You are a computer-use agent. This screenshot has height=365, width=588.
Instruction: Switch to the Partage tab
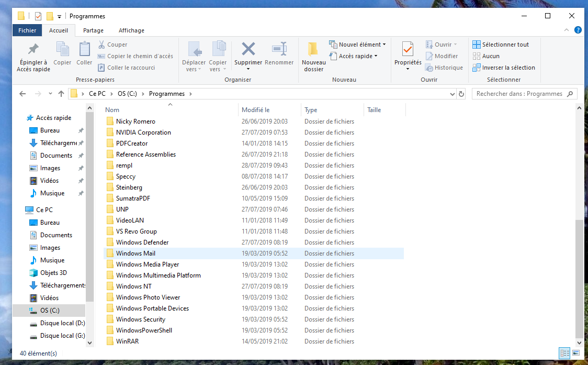(x=93, y=30)
